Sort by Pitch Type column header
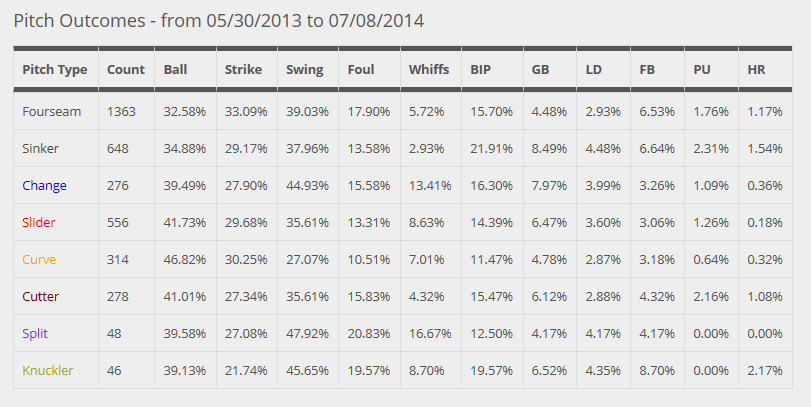Viewport: 811px width, 407px height. click(x=54, y=70)
